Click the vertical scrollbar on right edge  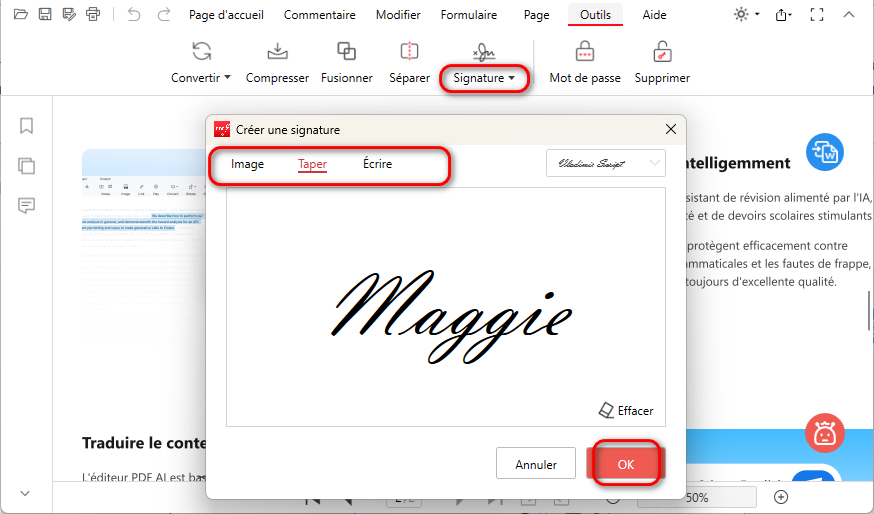pyautogui.click(x=868, y=311)
